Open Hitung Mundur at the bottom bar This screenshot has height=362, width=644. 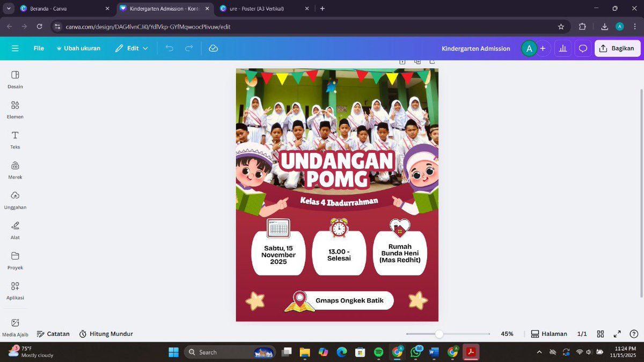click(106, 334)
